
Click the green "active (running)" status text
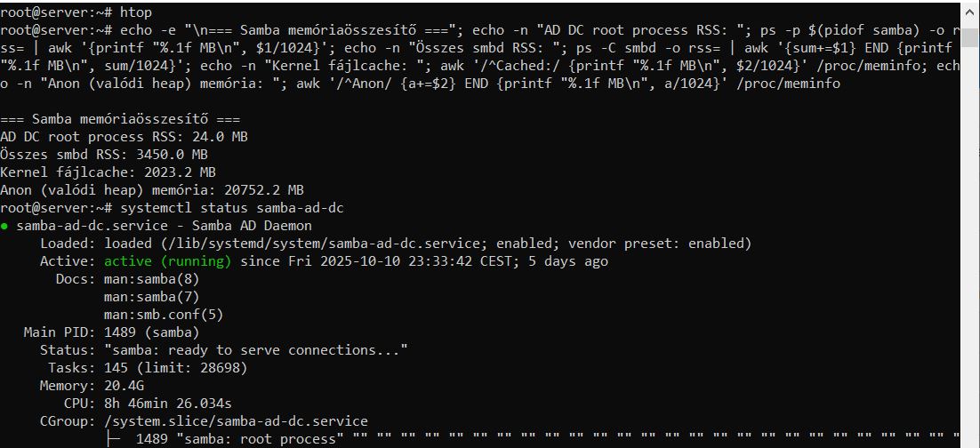[x=168, y=261]
